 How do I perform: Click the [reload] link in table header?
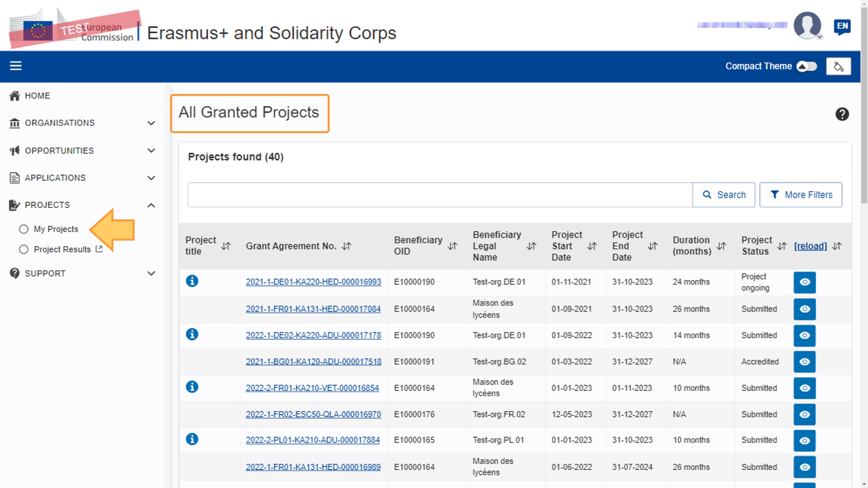click(810, 246)
